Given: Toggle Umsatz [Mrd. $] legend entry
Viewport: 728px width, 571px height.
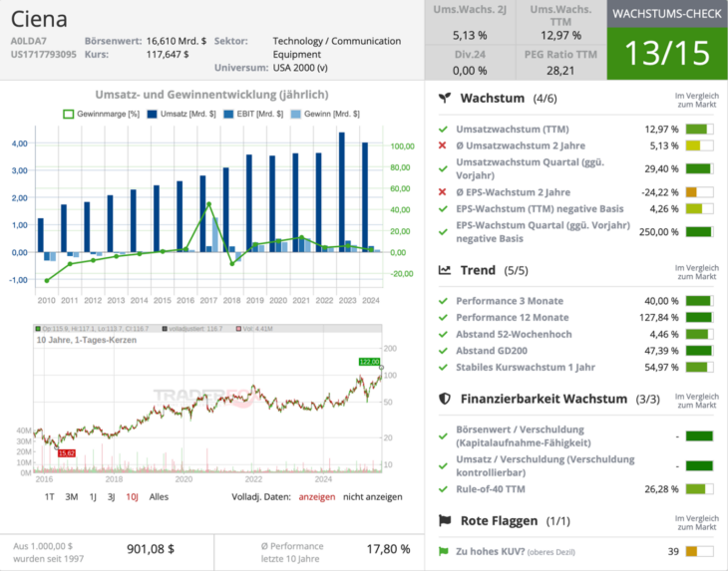Looking at the screenshot, I should [x=182, y=115].
